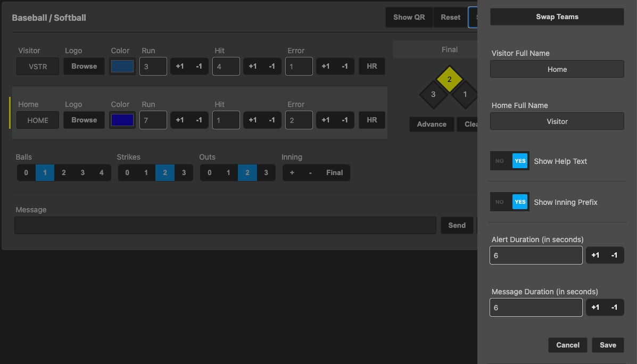
Task: Toggle the Show Inning Prefix switch
Action: tap(509, 202)
